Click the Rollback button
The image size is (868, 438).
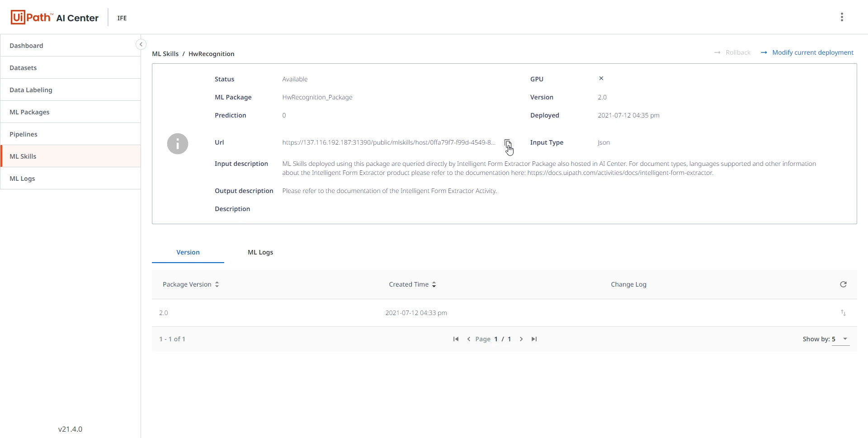[732, 52]
